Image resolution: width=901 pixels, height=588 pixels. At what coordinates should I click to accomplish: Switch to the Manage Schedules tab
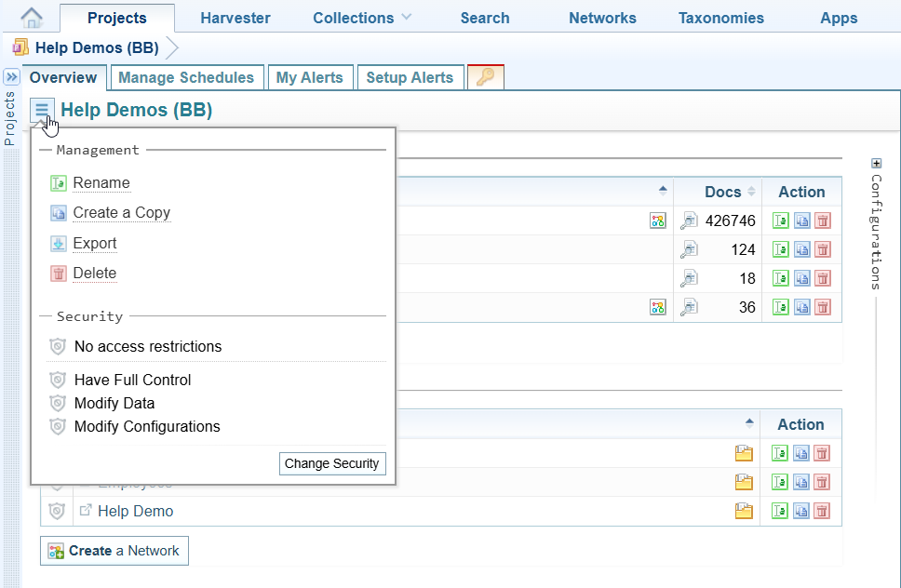(x=186, y=77)
